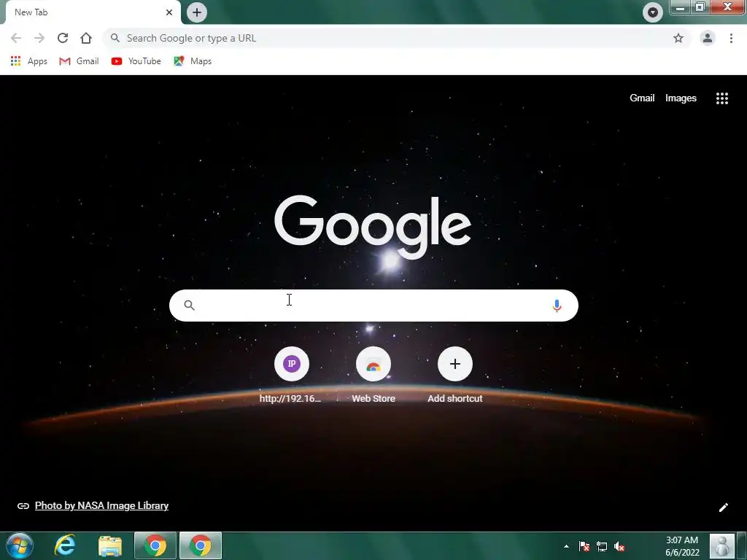The width and height of the screenshot is (747, 560).
Task: Follow the Gmail link at top right
Action: [642, 98]
